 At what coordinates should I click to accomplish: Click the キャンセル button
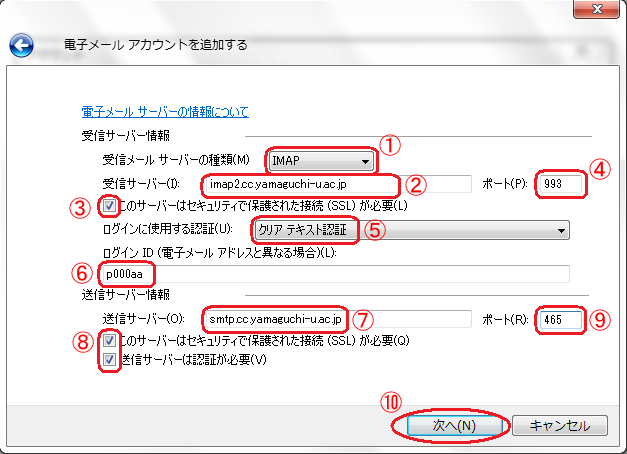(x=560, y=426)
